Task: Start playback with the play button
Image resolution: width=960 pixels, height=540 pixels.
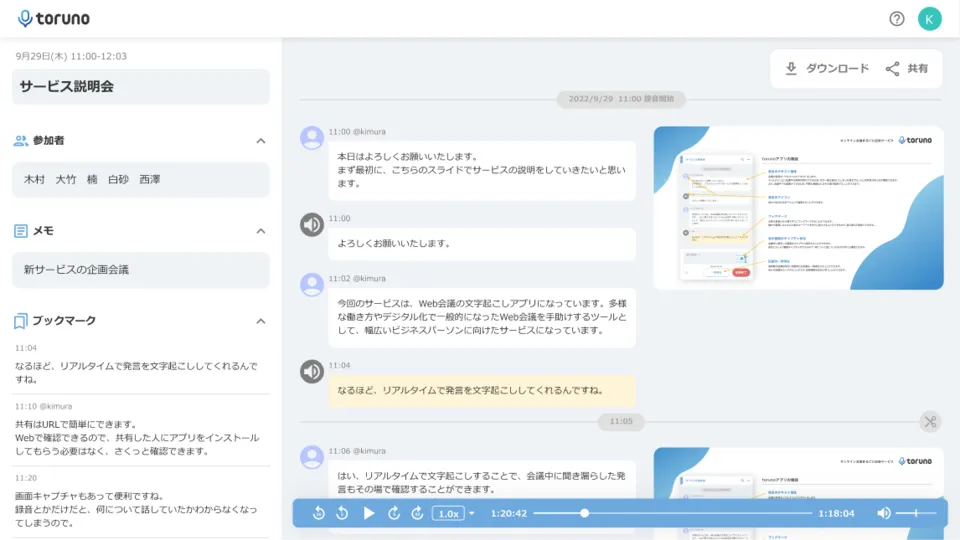Action: point(369,514)
